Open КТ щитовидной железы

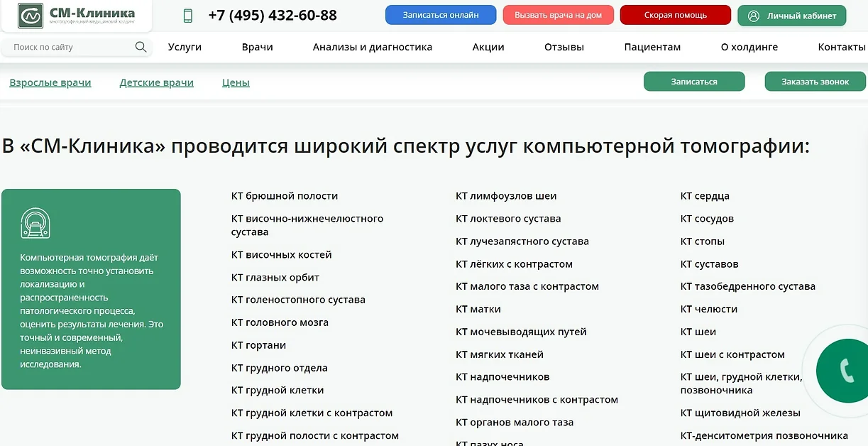coord(740,413)
